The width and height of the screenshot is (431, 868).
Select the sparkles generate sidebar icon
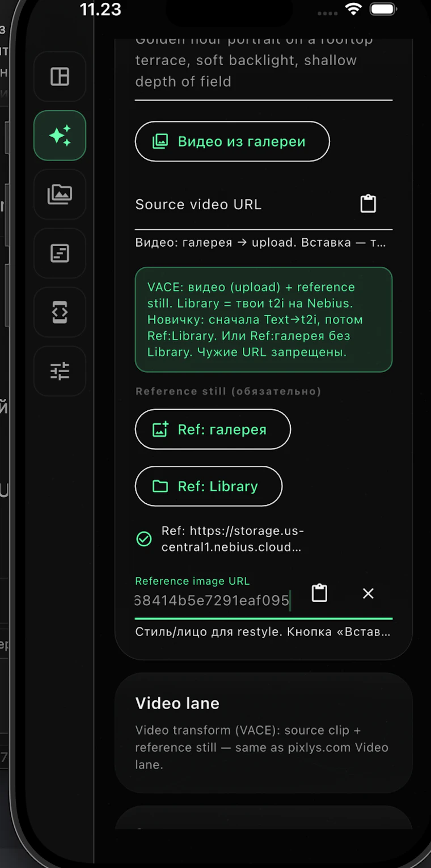tap(60, 136)
